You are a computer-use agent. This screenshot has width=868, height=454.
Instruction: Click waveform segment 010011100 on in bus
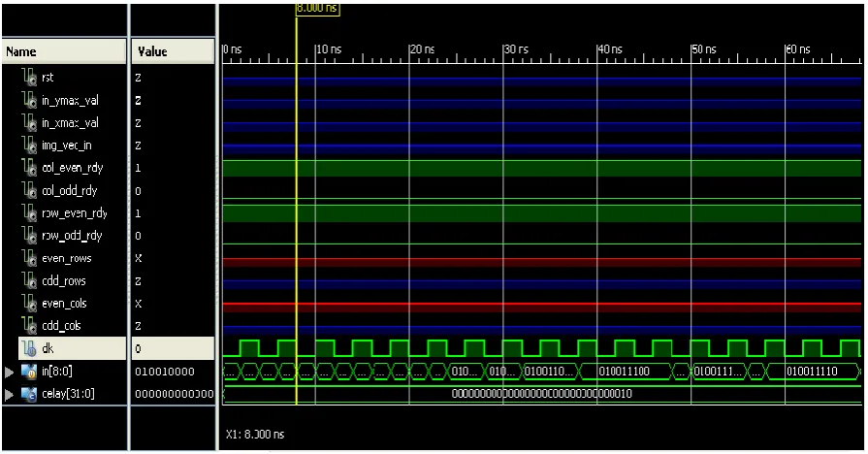click(x=624, y=371)
